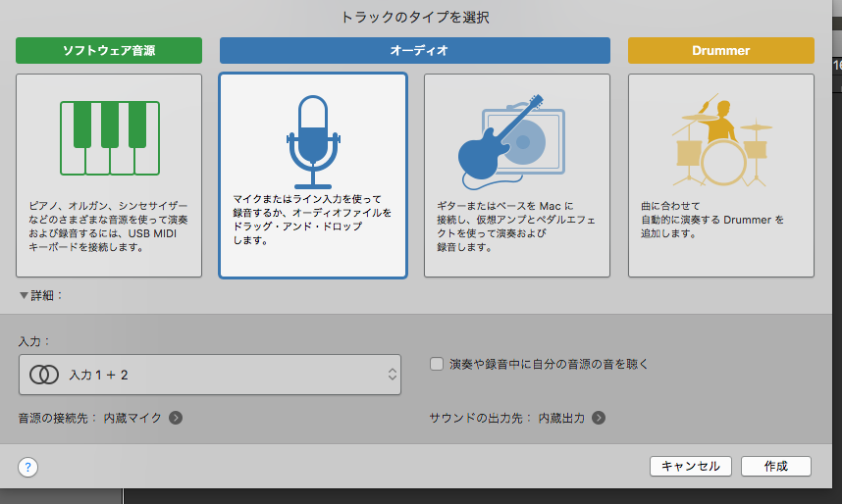Click the 作成 button
This screenshot has height=504, width=842.
tap(775, 466)
